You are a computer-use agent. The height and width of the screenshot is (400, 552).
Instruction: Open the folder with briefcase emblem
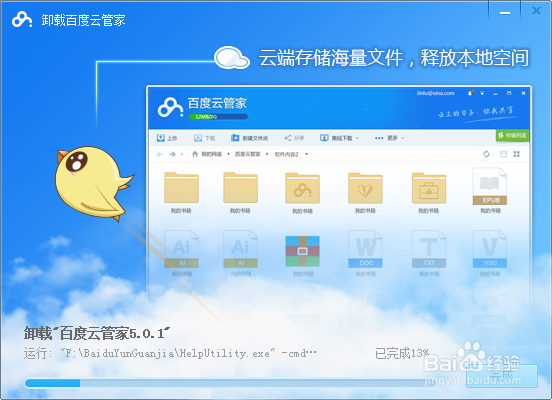pyautogui.click(x=429, y=188)
